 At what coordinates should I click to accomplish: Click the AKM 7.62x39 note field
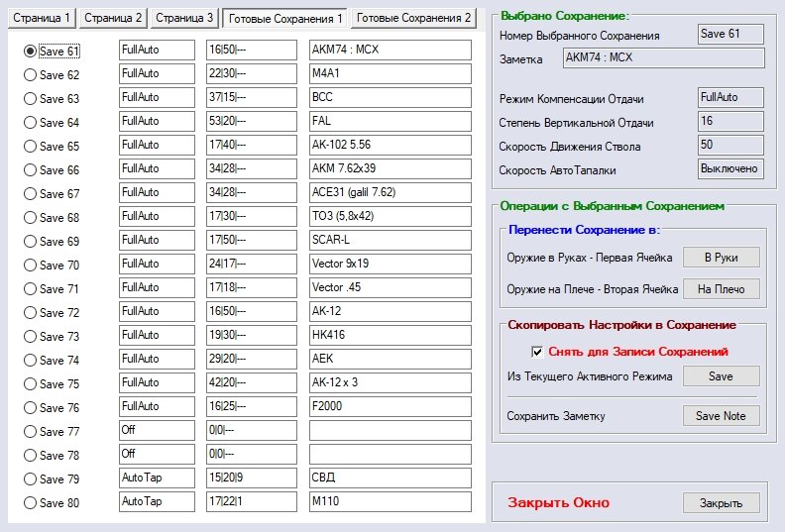click(391, 168)
